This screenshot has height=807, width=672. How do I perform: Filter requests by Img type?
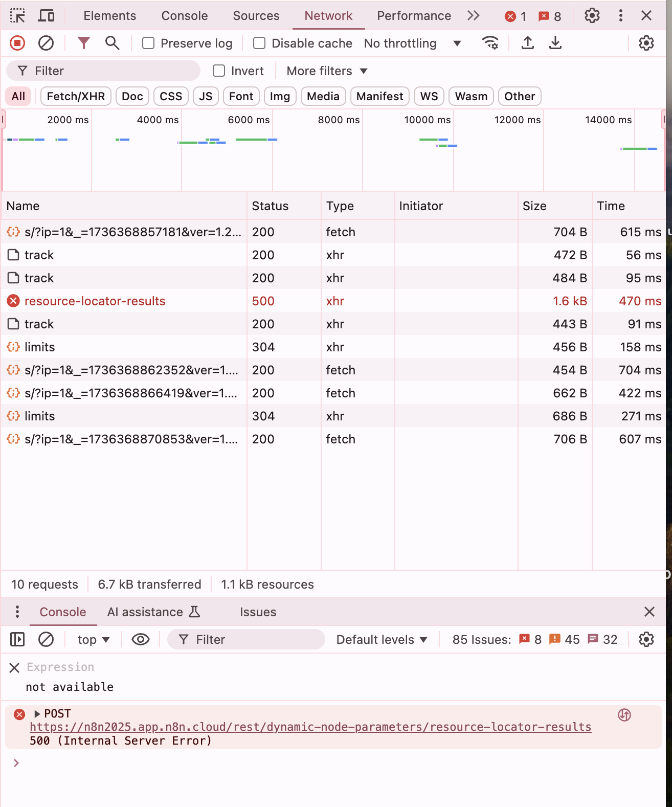280,96
